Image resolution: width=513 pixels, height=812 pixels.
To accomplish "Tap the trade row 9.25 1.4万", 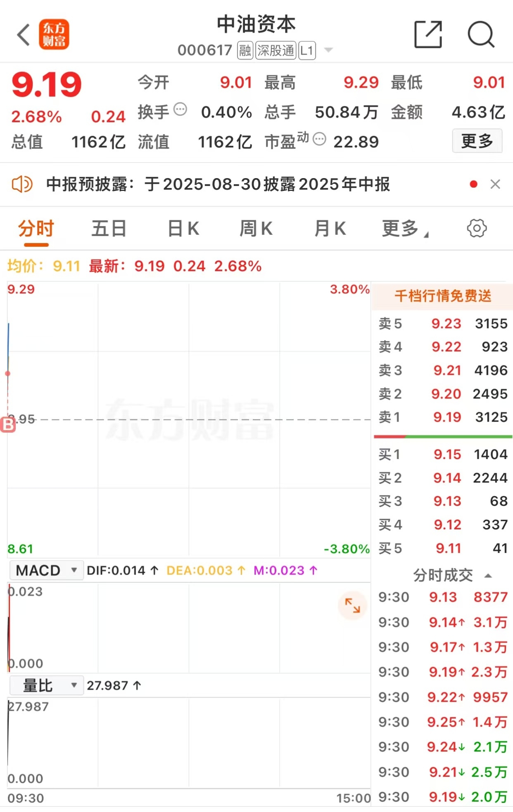I will pyautogui.click(x=443, y=722).
